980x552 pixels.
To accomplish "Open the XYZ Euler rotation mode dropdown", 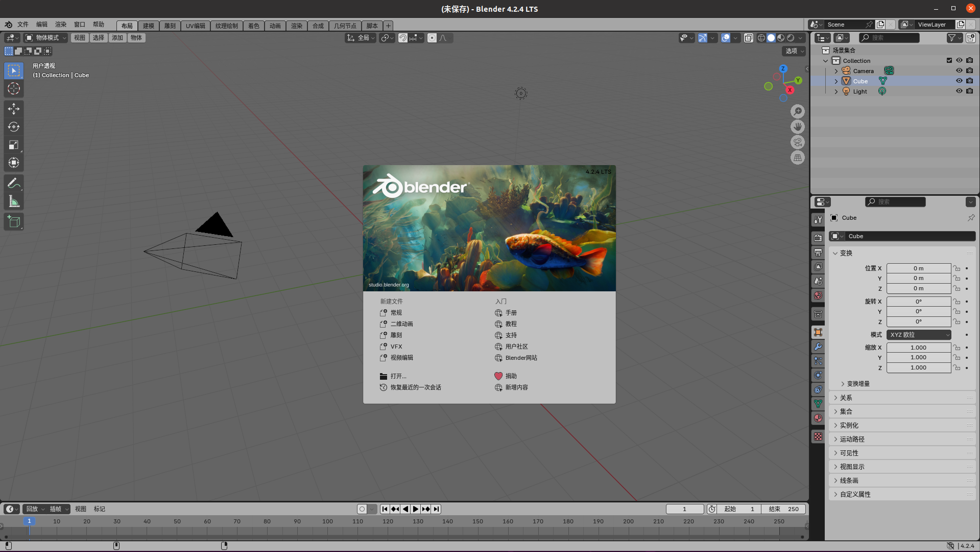I will click(x=919, y=335).
